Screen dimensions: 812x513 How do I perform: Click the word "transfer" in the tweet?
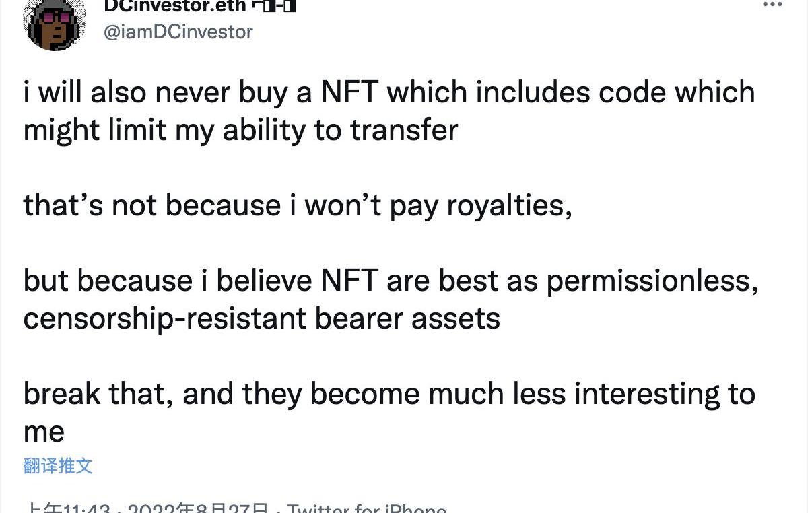coord(404,130)
